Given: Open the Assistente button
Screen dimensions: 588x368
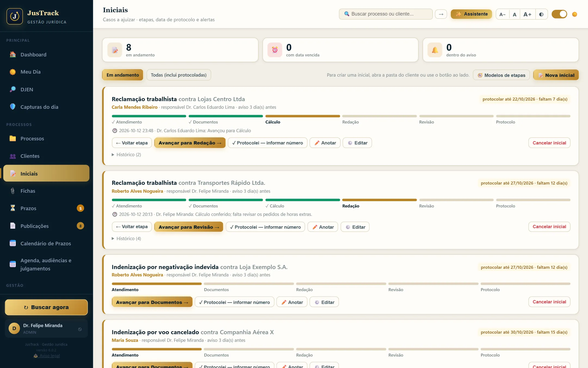Looking at the screenshot, I should pos(471,14).
